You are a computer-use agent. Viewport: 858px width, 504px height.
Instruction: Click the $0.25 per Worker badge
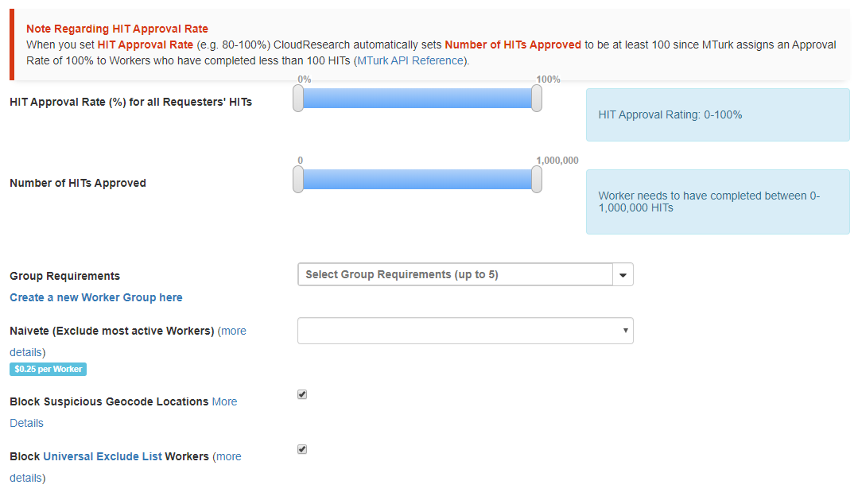coord(48,369)
